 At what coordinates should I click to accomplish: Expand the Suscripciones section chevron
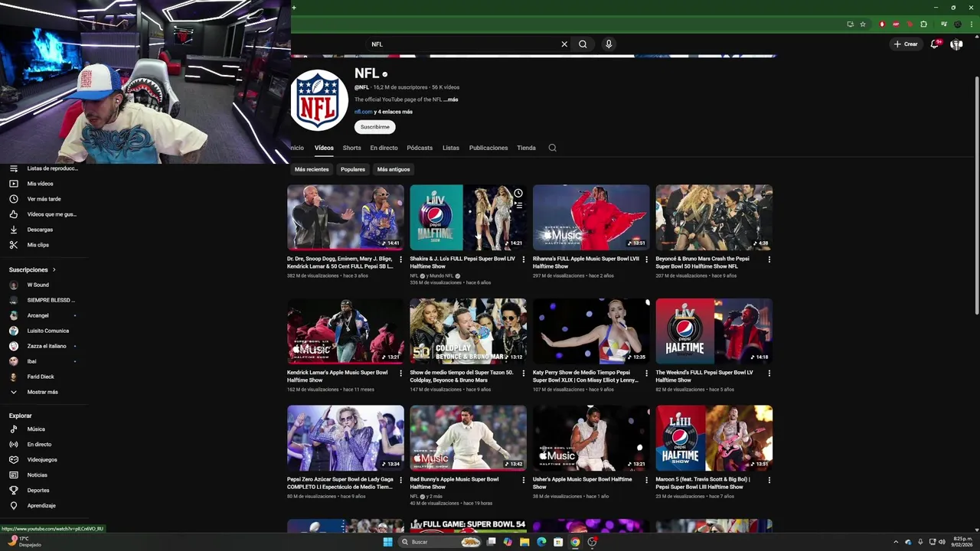(54, 270)
